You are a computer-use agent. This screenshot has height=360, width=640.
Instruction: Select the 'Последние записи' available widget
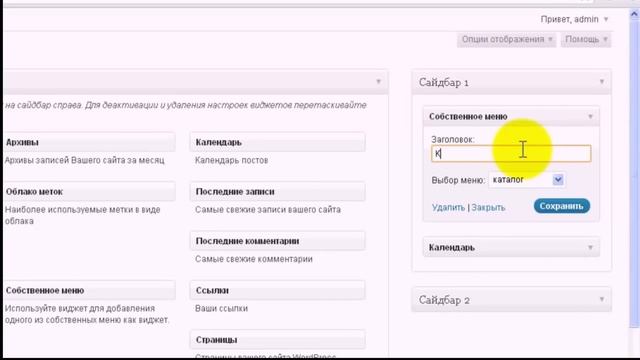tap(278, 191)
